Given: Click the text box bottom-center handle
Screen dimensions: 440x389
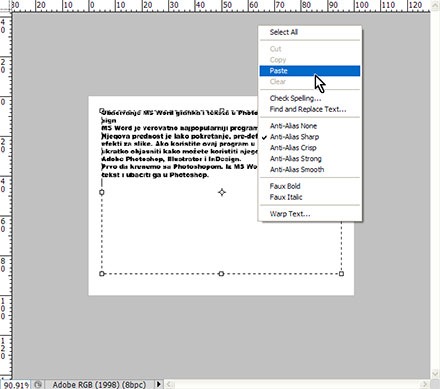Looking at the screenshot, I should click(x=221, y=274).
